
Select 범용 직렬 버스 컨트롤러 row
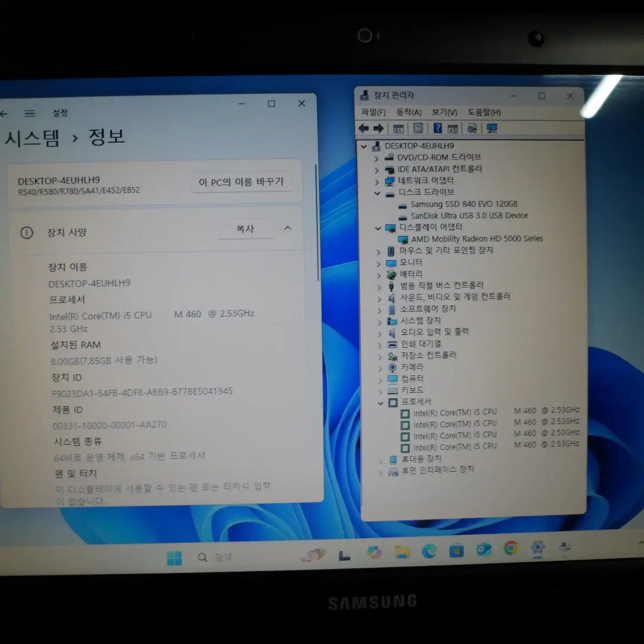[x=442, y=286]
